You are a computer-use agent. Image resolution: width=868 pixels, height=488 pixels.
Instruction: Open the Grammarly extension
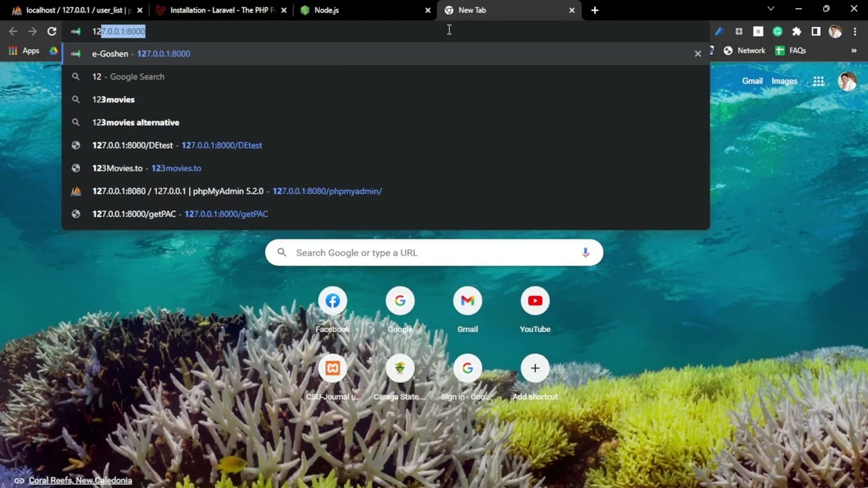click(778, 31)
